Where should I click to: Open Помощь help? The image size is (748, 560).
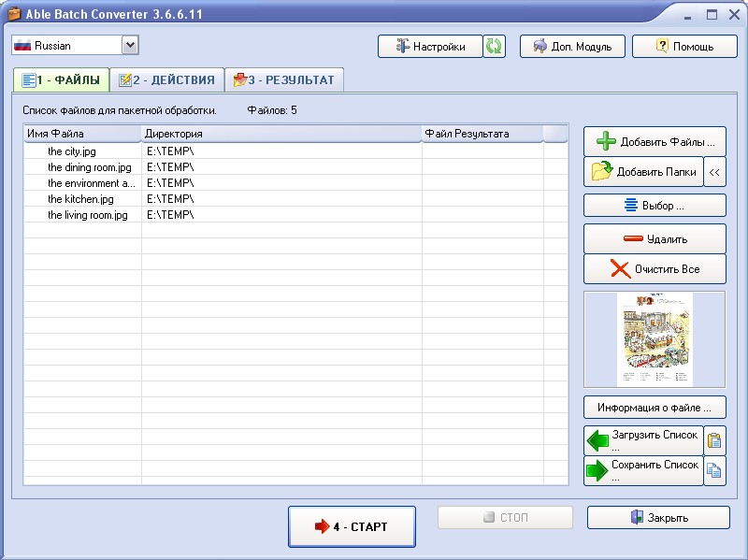(684, 46)
